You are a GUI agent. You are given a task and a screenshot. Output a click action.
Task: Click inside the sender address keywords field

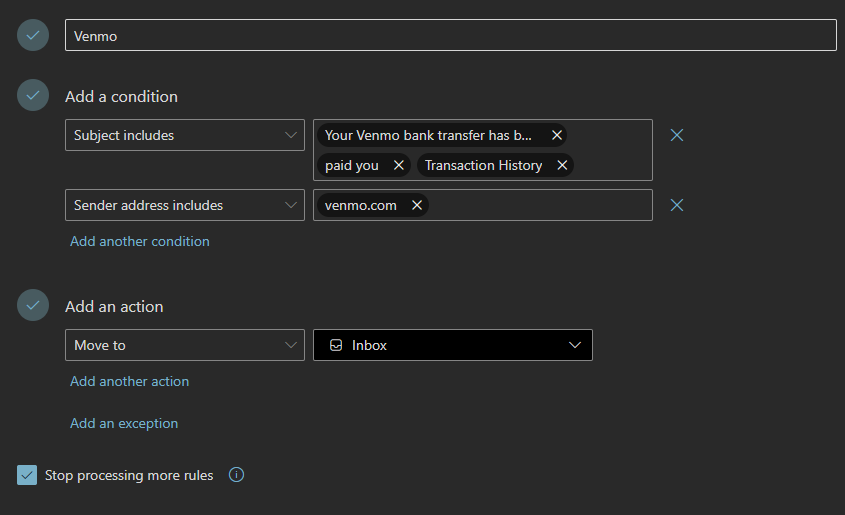(x=540, y=205)
